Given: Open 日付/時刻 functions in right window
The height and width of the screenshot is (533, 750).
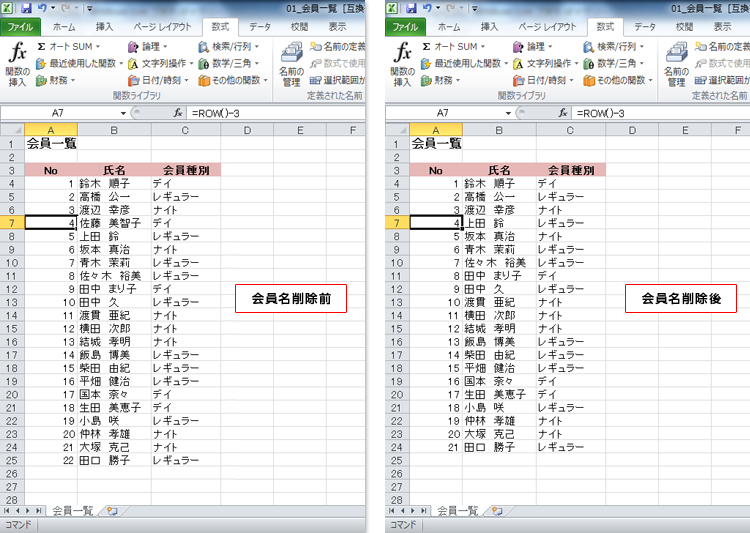Looking at the screenshot, I should (x=543, y=80).
